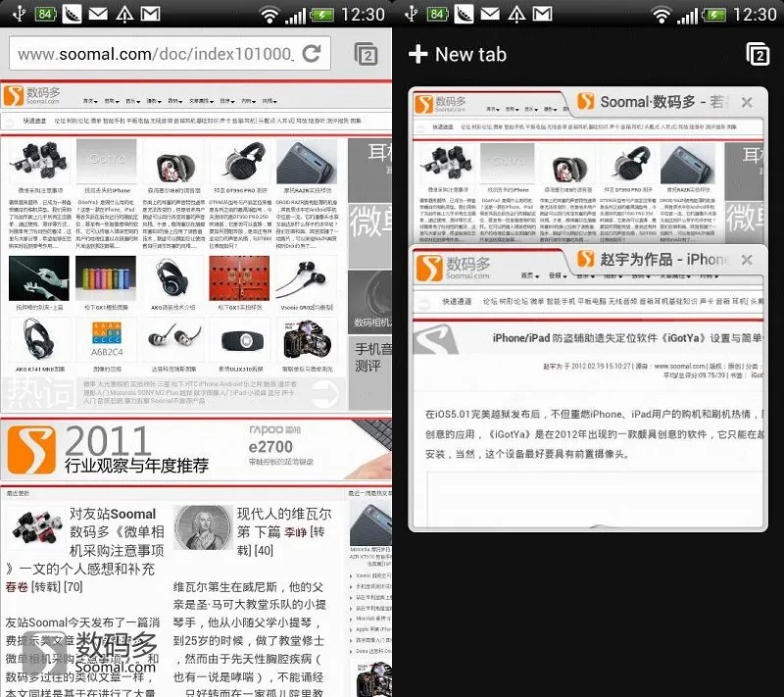Close the '赵宇为作品 - iPhone' tab
This screenshot has width=784, height=697.
tap(747, 260)
